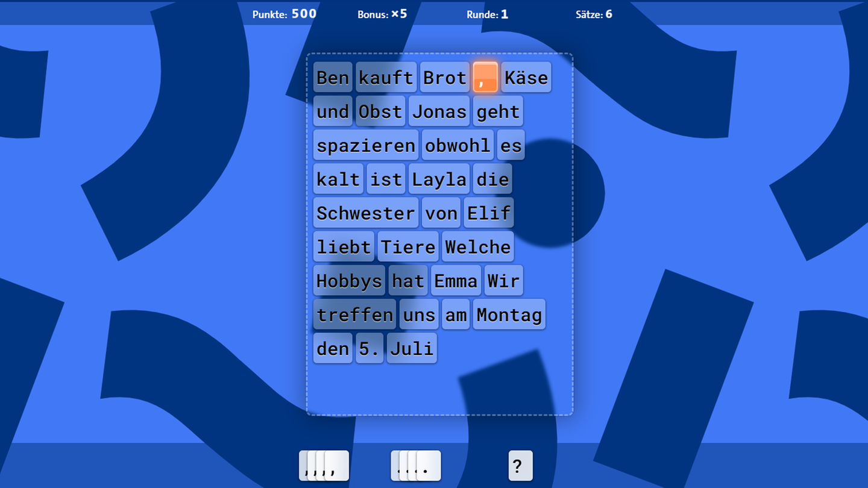Click the '5.' date tile
Image resolution: width=868 pixels, height=488 pixels.
[x=370, y=348]
